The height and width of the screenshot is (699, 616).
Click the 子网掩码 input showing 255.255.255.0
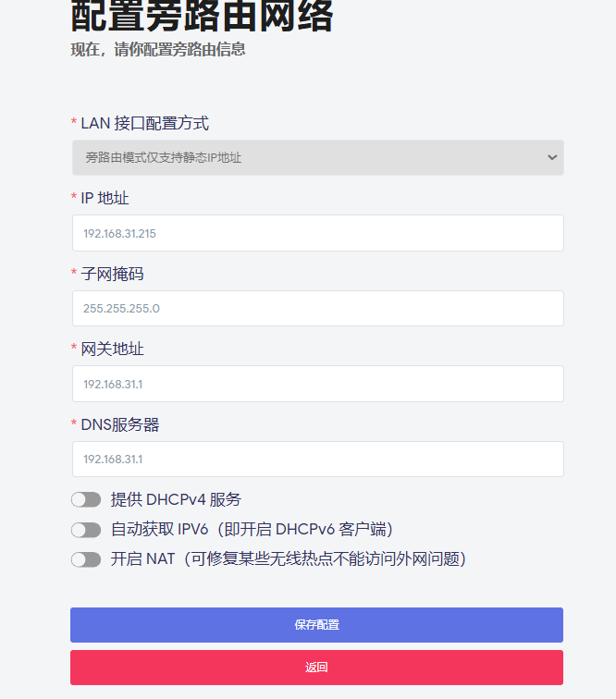tap(318, 309)
